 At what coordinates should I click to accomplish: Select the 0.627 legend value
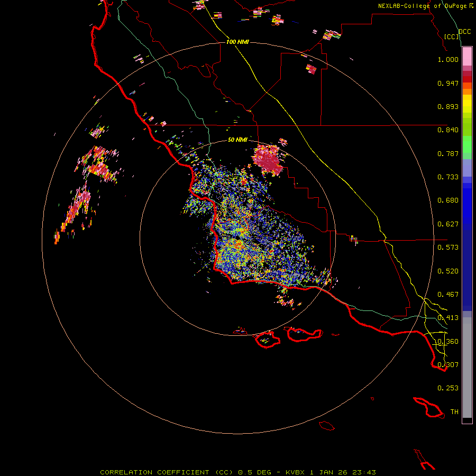(x=448, y=224)
